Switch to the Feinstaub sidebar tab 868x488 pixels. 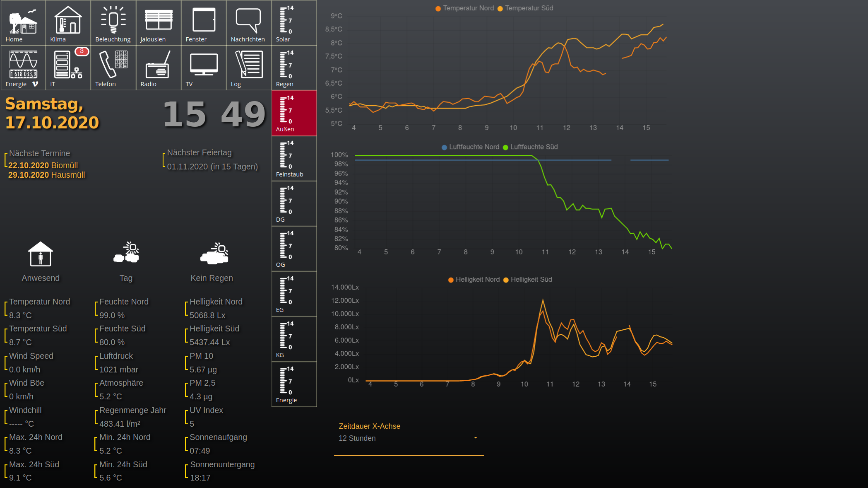(294, 158)
